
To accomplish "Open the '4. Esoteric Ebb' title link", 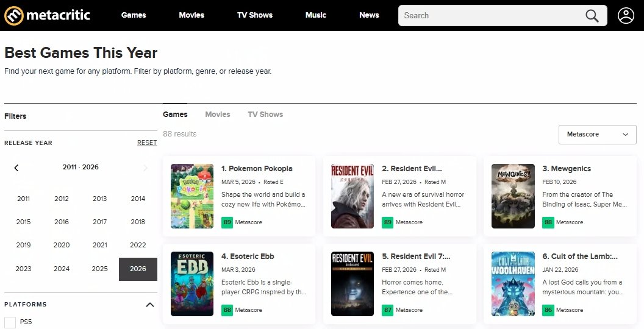I will 248,256.
